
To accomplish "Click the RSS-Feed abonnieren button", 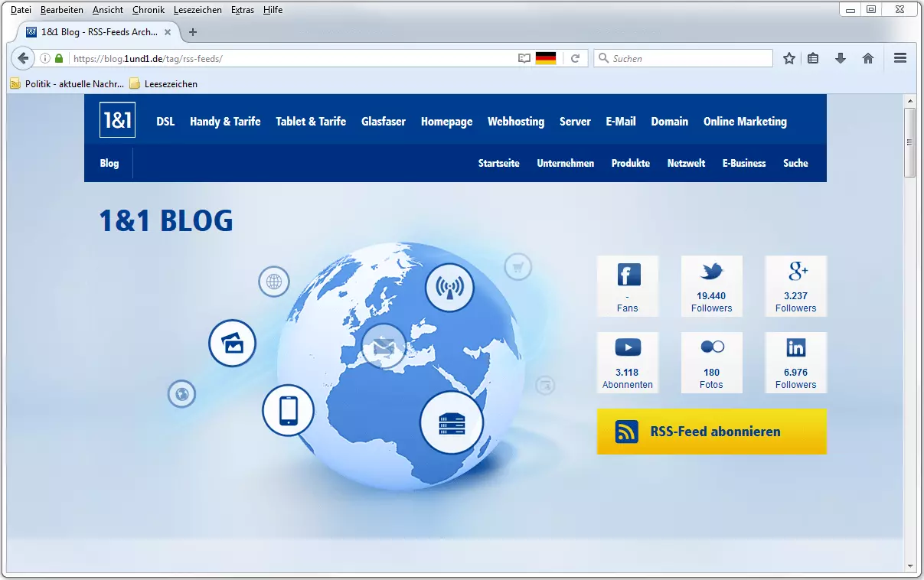I will pos(712,432).
